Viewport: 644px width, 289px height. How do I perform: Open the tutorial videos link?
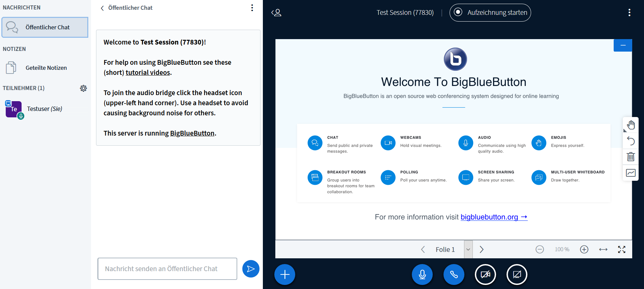tap(148, 73)
